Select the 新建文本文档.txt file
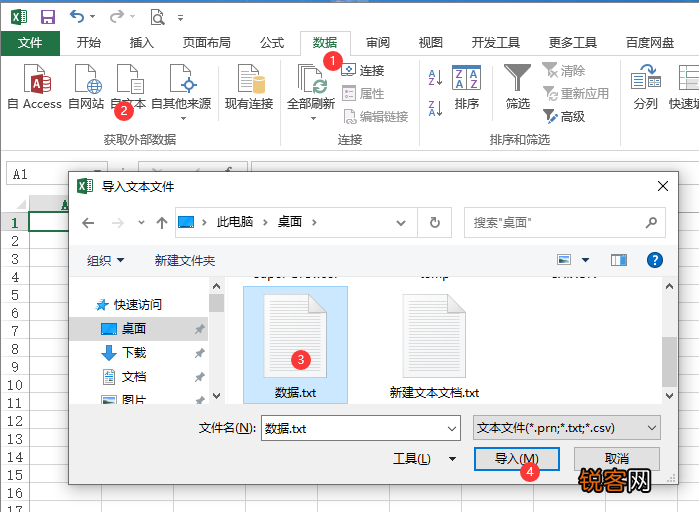Viewport: 699px width, 512px height. [x=434, y=345]
